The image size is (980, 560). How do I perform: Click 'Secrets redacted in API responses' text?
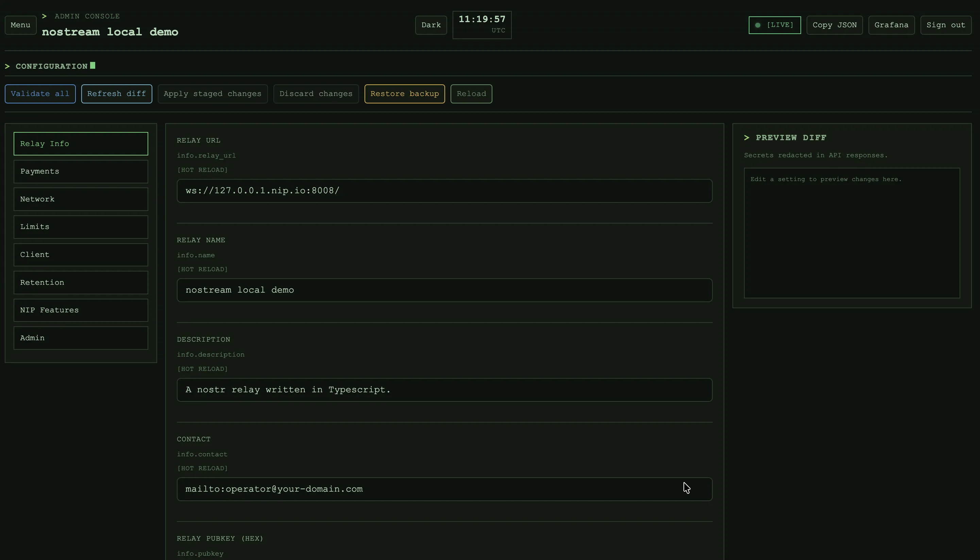815,155
